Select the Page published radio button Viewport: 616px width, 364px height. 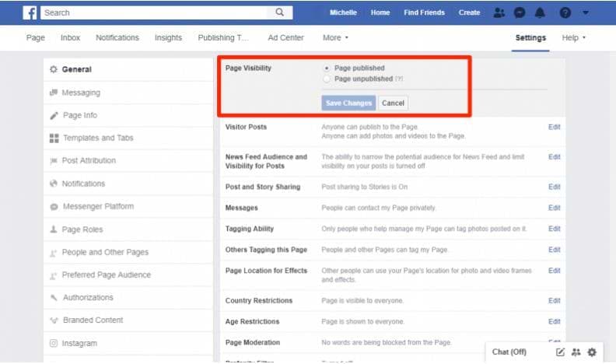tap(327, 68)
